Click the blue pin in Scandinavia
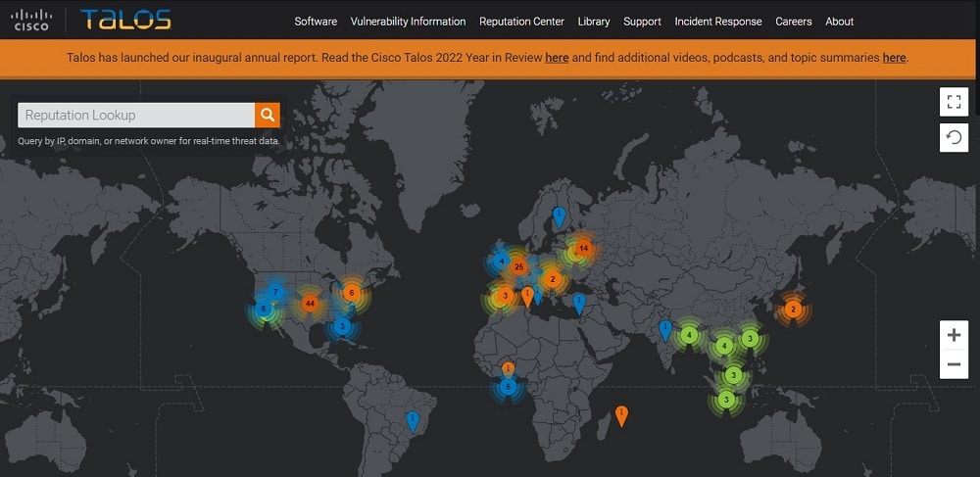This screenshot has width=980, height=477. pos(560,217)
